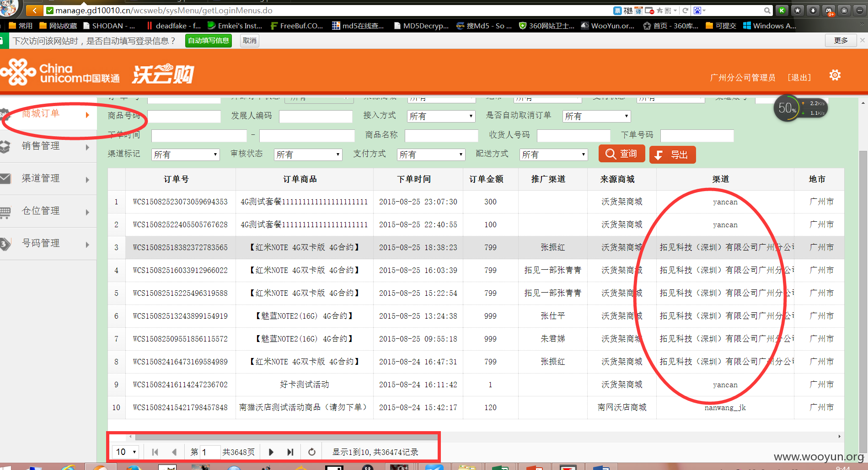Click the ad-block icon in the address bar
The height and width of the screenshot is (470, 868).
tap(649, 11)
